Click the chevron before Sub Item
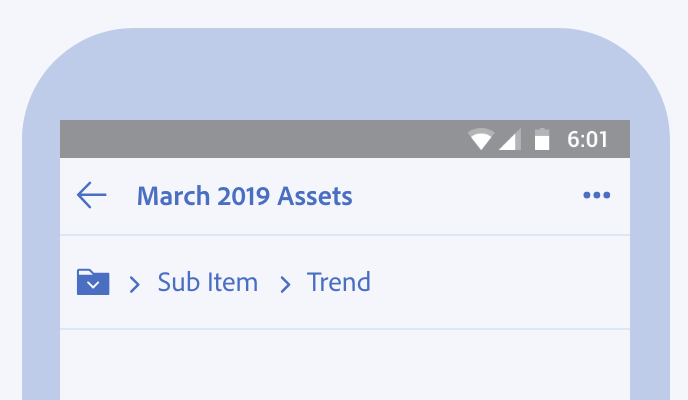The image size is (688, 400). [x=135, y=285]
